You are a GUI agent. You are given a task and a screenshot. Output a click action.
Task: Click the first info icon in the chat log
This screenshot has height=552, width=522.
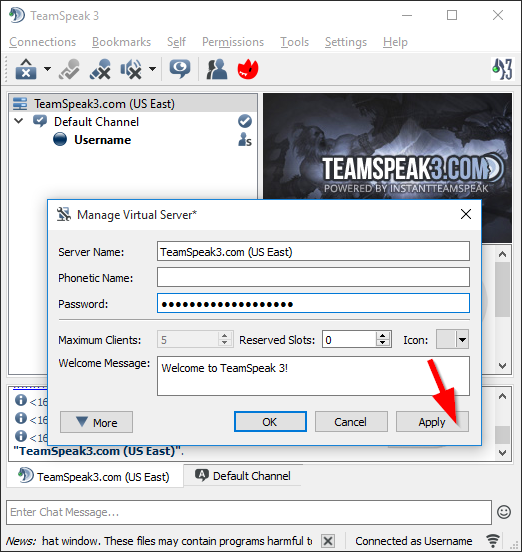(21, 400)
